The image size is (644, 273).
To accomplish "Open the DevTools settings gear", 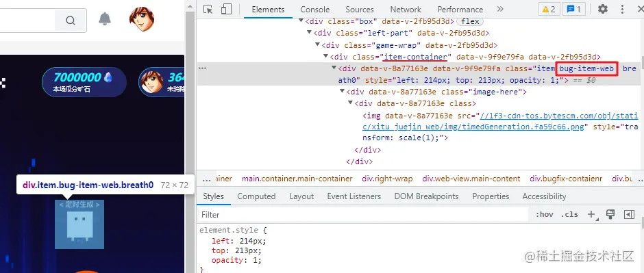I will point(602,9).
